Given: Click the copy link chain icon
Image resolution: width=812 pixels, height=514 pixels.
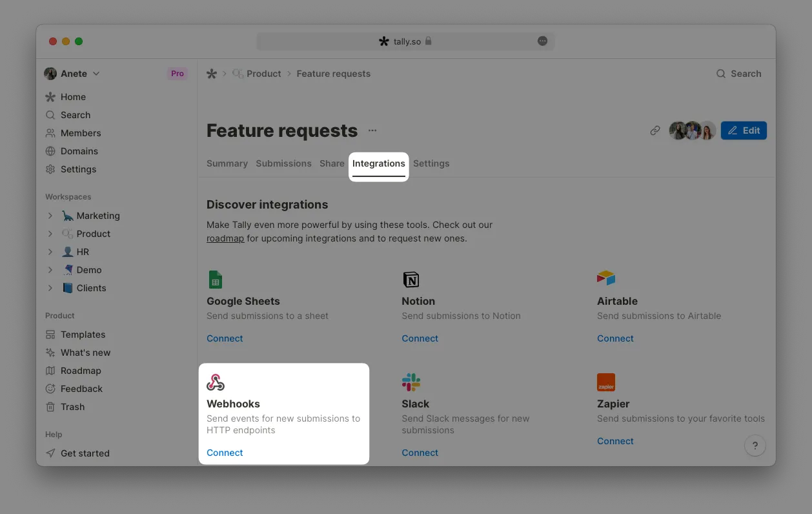Looking at the screenshot, I should pyautogui.click(x=655, y=130).
